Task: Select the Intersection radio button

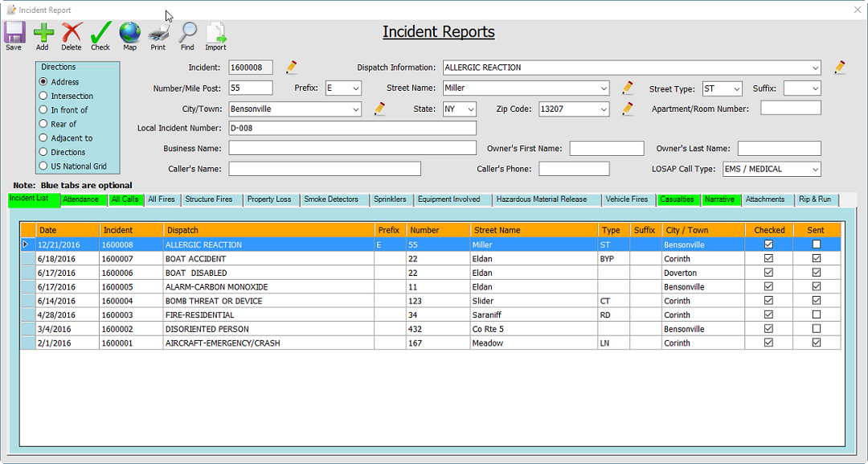Action: point(43,96)
